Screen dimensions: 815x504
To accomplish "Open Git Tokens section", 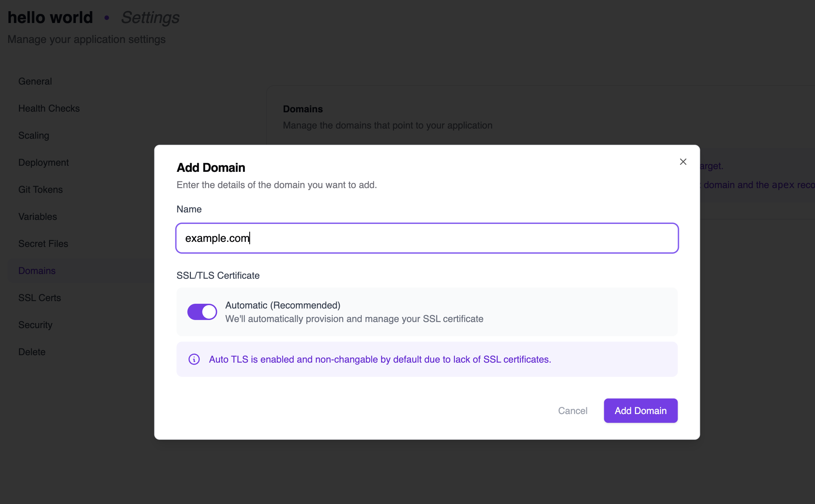I will pyautogui.click(x=40, y=189).
